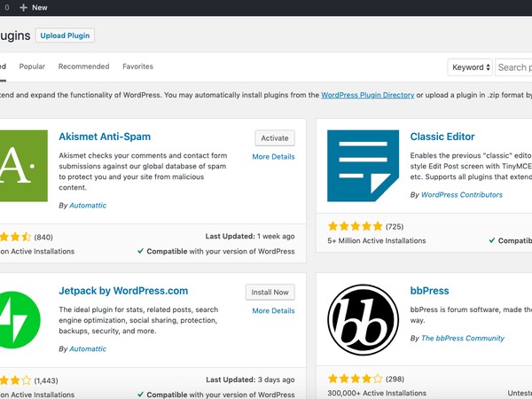The width and height of the screenshot is (532, 399).
Task: Click the Jetpack plugin logo icon
Action: point(20,319)
